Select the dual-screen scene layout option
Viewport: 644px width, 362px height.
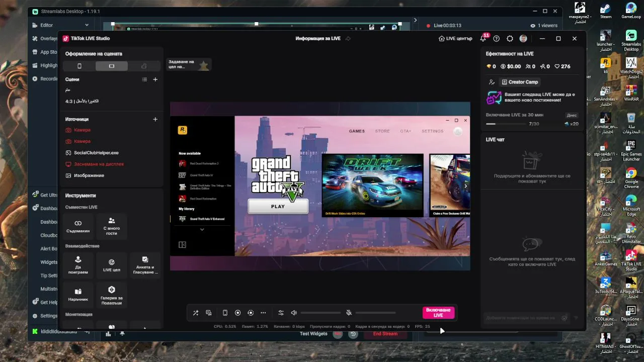[144, 66]
